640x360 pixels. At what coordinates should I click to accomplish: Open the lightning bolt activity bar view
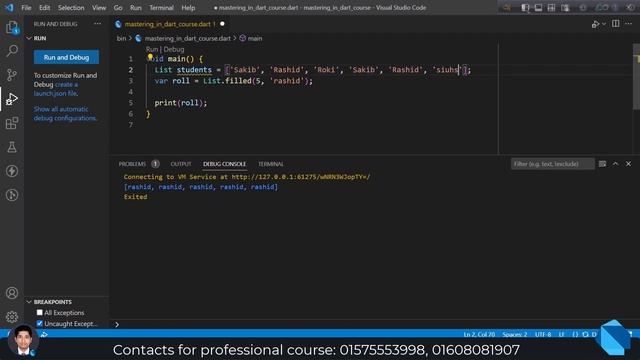pyautogui.click(x=12, y=171)
